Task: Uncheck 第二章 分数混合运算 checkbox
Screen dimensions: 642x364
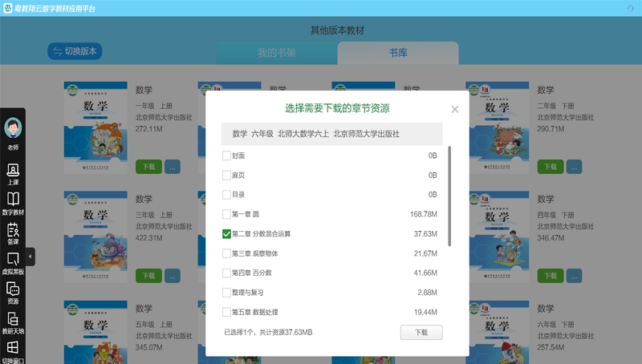Action: [226, 233]
